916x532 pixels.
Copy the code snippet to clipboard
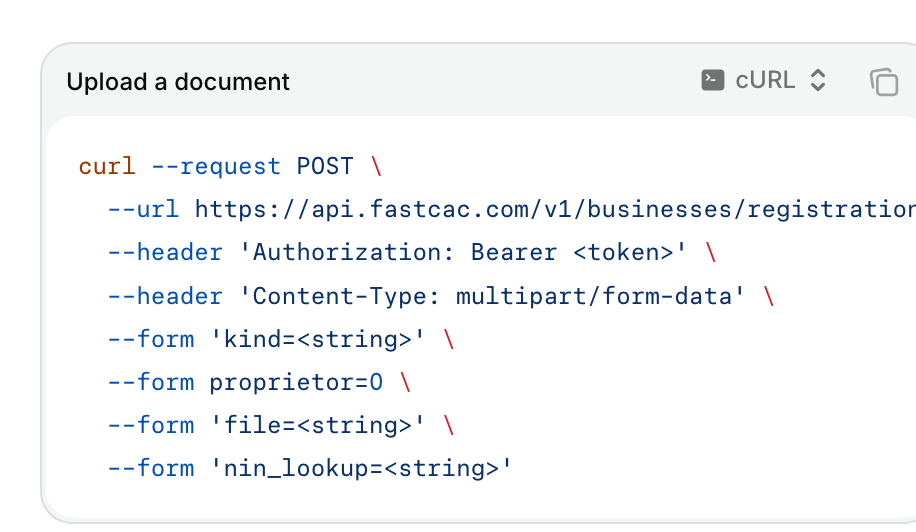(x=884, y=82)
